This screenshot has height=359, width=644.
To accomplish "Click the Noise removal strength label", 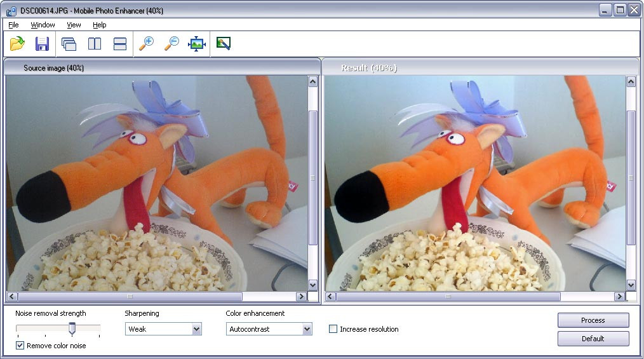I will pos(51,313).
